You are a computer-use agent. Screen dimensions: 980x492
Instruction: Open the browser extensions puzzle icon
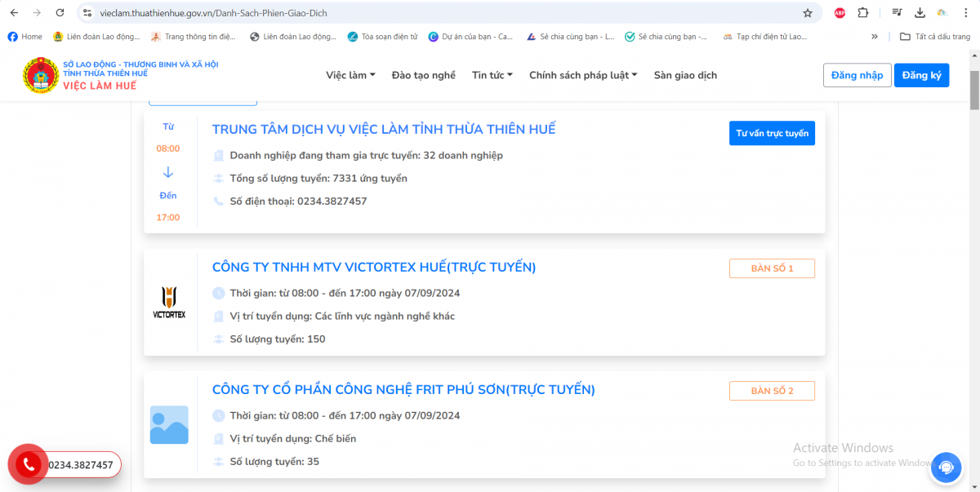862,13
